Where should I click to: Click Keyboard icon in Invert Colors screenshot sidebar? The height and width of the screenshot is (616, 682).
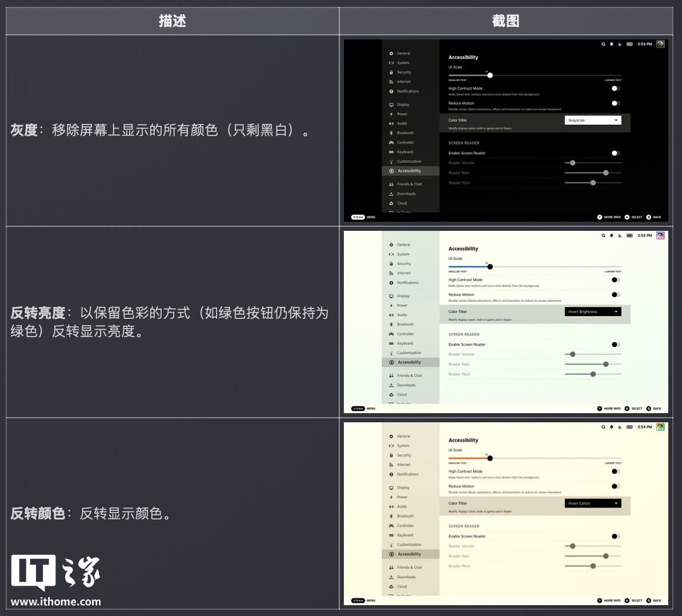pos(391,535)
